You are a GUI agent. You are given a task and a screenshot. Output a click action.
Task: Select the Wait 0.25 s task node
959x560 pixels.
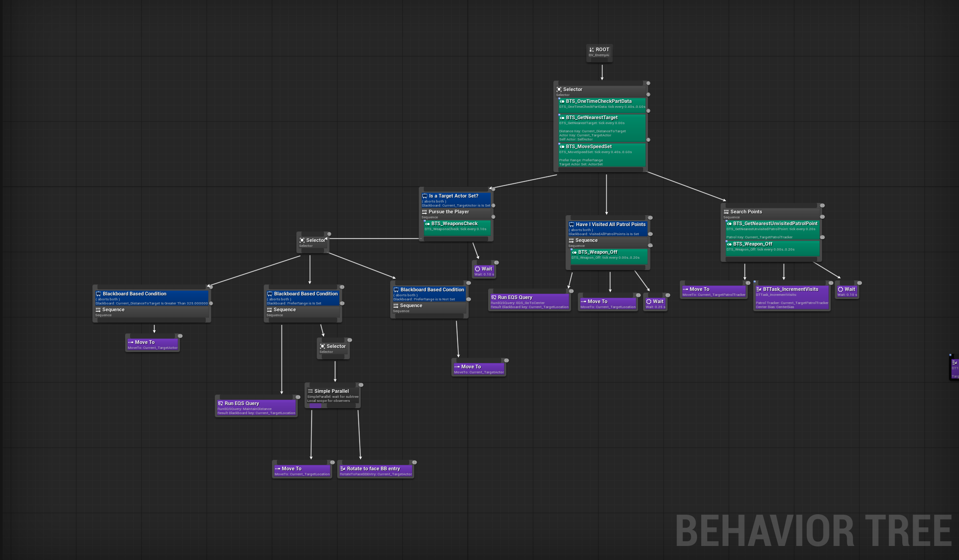[x=654, y=304]
